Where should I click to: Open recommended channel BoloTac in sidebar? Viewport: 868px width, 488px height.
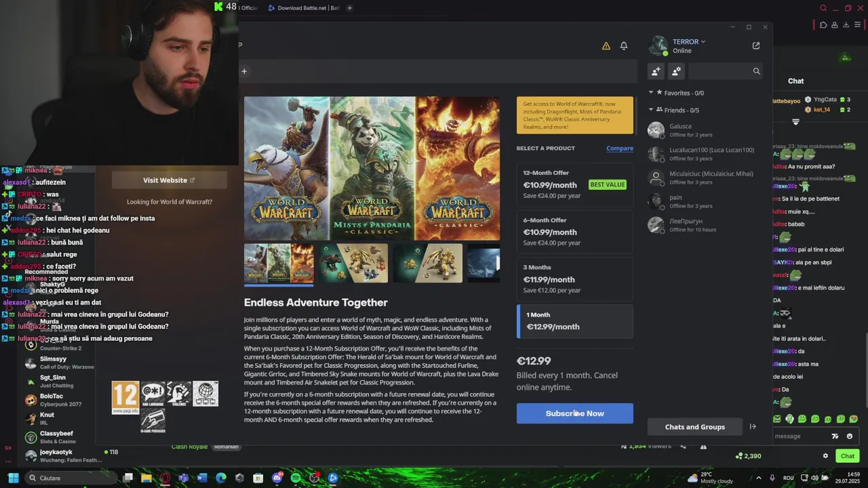point(60,400)
